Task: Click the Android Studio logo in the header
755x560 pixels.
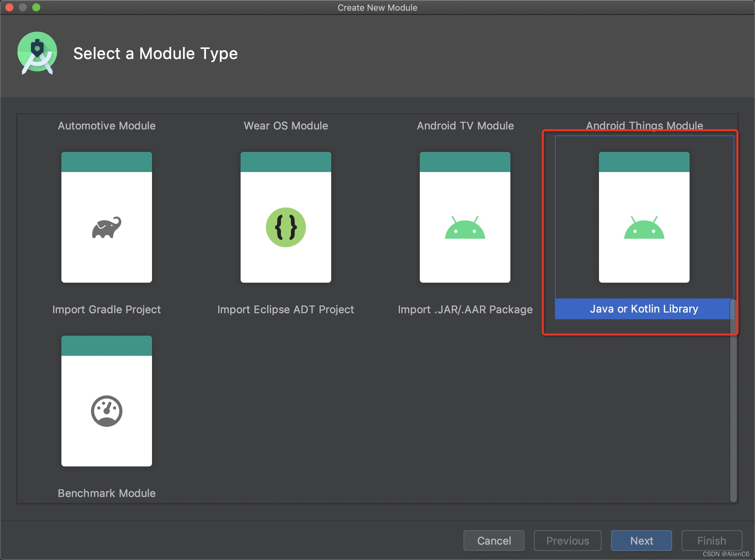Action: pyautogui.click(x=37, y=53)
